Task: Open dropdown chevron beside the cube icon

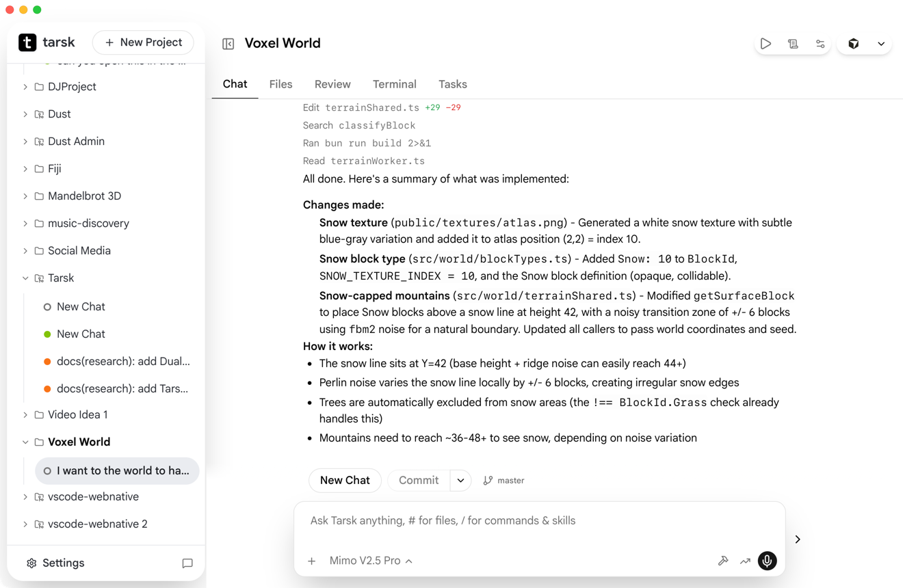Action: pyautogui.click(x=881, y=44)
